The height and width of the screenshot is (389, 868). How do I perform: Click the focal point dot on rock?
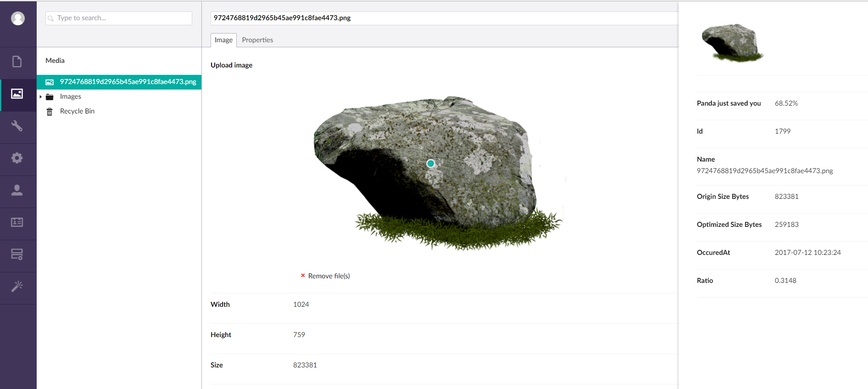tap(430, 163)
